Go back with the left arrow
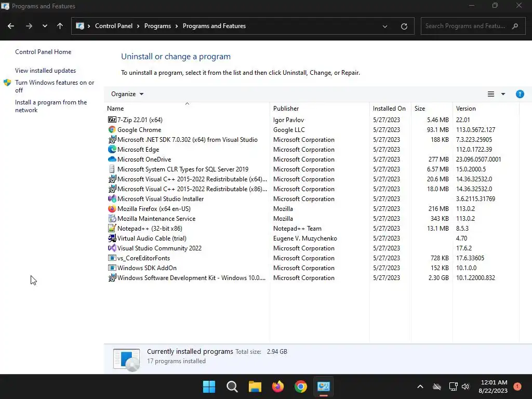 point(11,26)
